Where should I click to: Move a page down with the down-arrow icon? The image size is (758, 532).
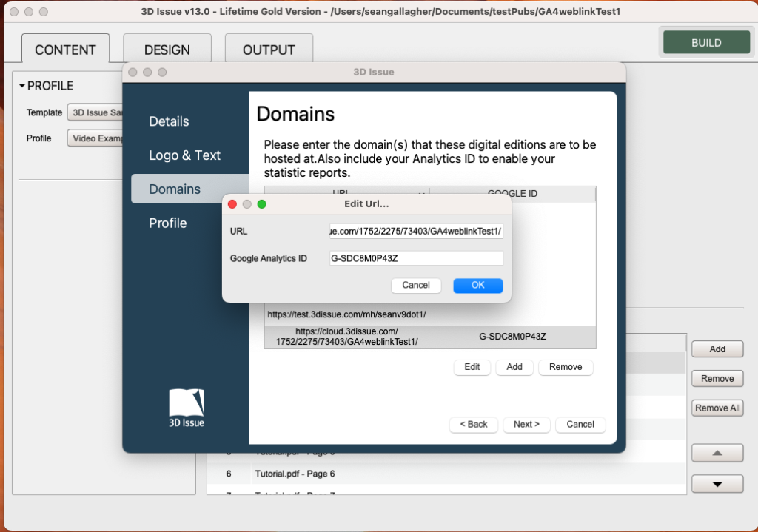[x=717, y=483]
